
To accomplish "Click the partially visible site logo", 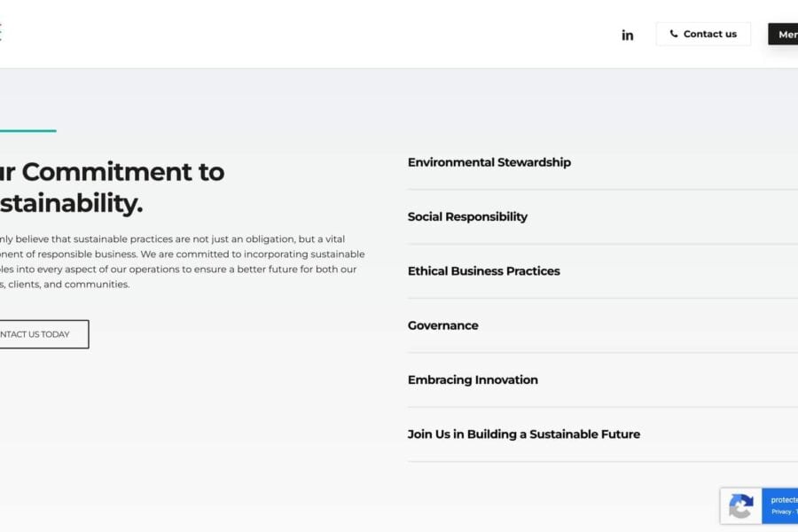I will [1, 33].
